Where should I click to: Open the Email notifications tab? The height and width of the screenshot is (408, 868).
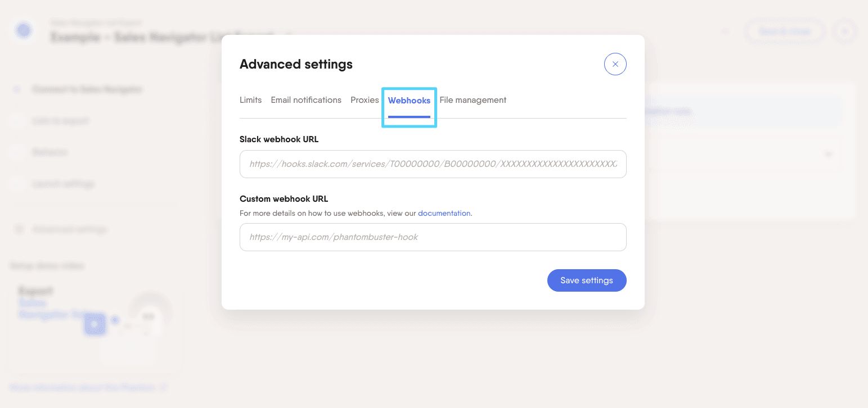tap(306, 100)
